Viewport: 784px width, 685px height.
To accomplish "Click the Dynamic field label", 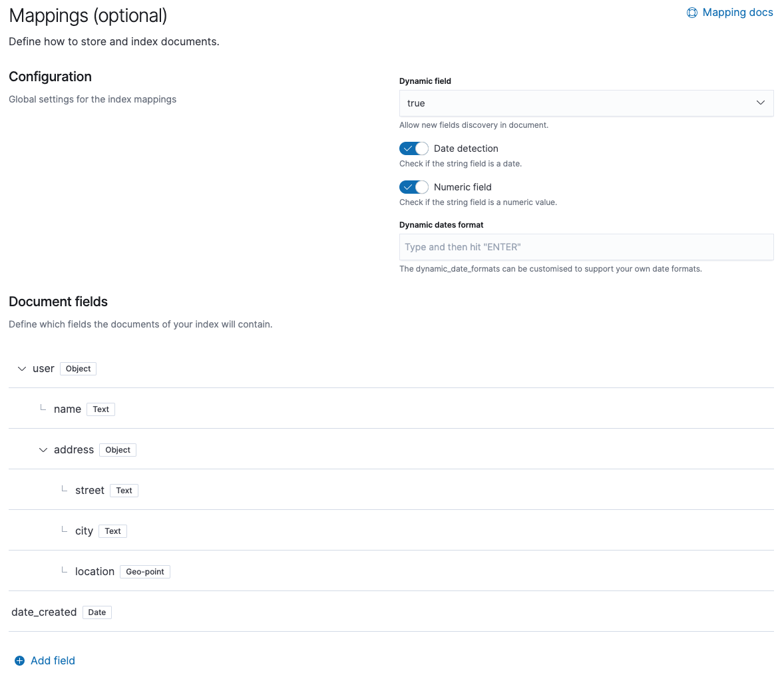I will pos(425,81).
